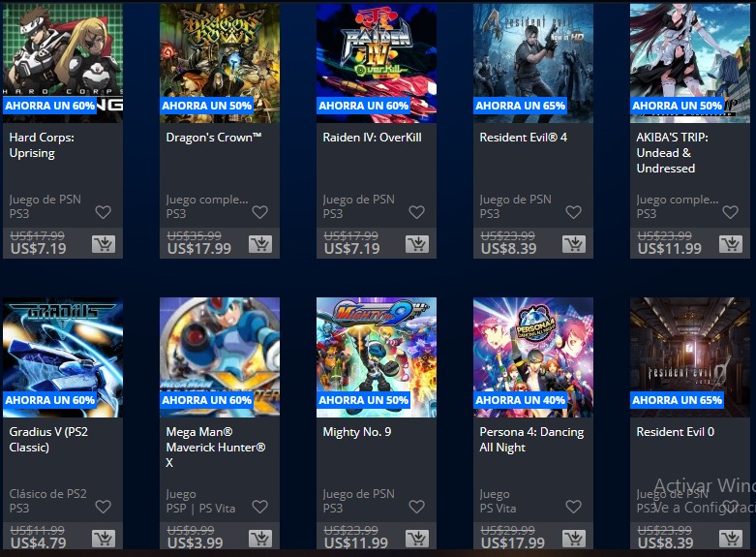Screen dimensions: 756x557
Task: Toggle wishlist heart for Resident Evil 4
Action: coord(573,212)
